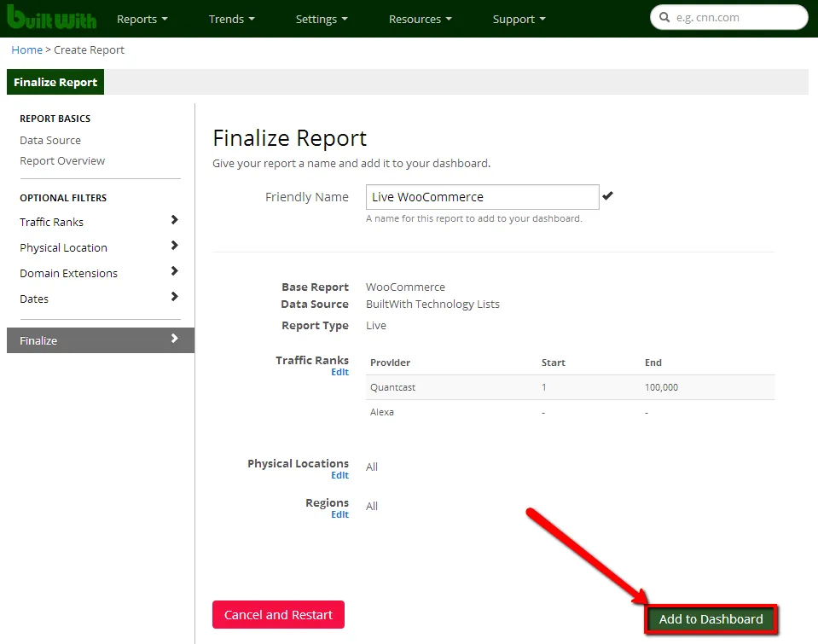The height and width of the screenshot is (644, 818).
Task: Click the Friendly Name text field
Action: pyautogui.click(x=482, y=197)
